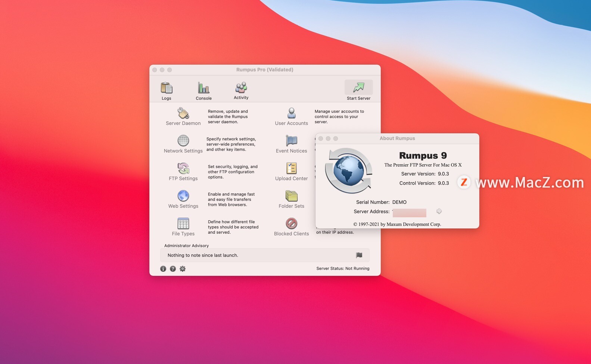Open Network Settings globe icon

[x=183, y=141]
